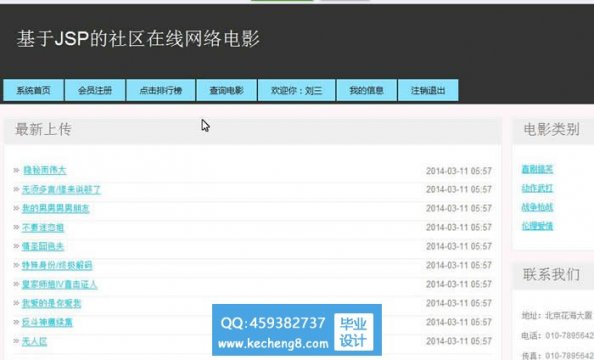This screenshot has height=360, width=594.
Task: Open the 无人区 movie link
Action: click(34, 341)
